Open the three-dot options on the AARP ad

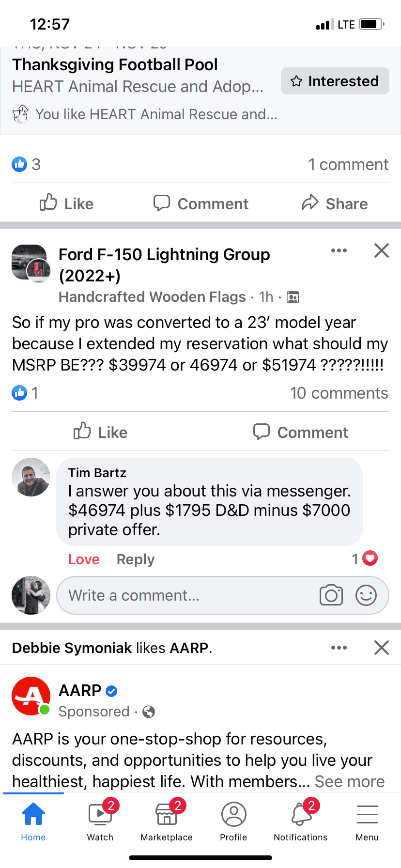click(x=339, y=648)
